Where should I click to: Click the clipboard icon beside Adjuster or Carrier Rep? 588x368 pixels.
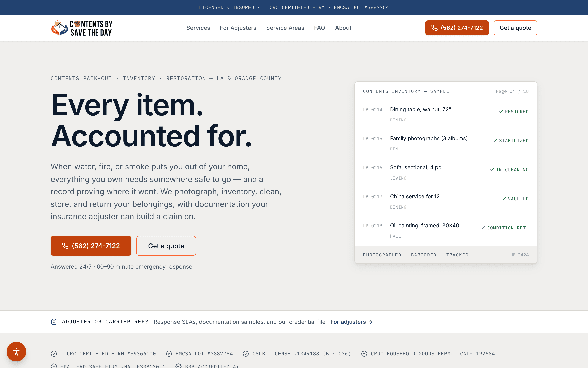(x=54, y=322)
